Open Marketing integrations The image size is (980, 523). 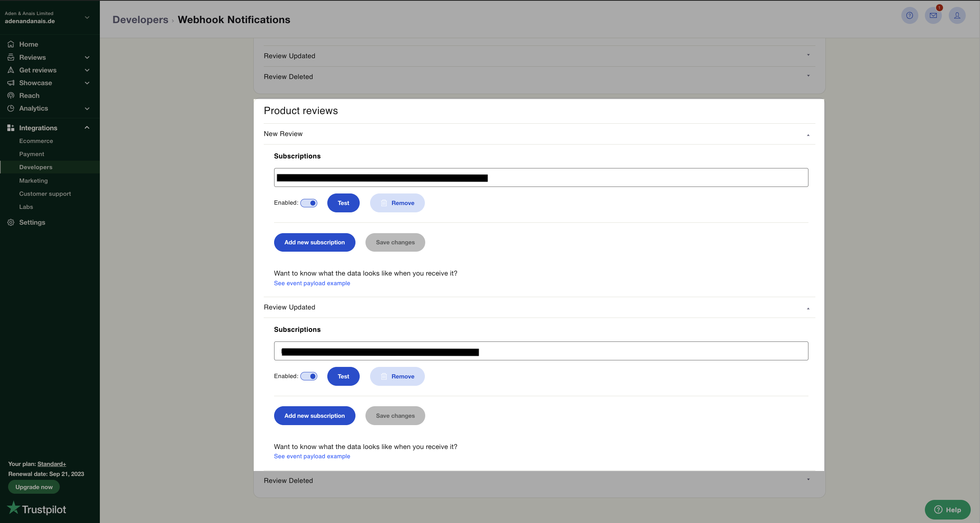[34, 181]
